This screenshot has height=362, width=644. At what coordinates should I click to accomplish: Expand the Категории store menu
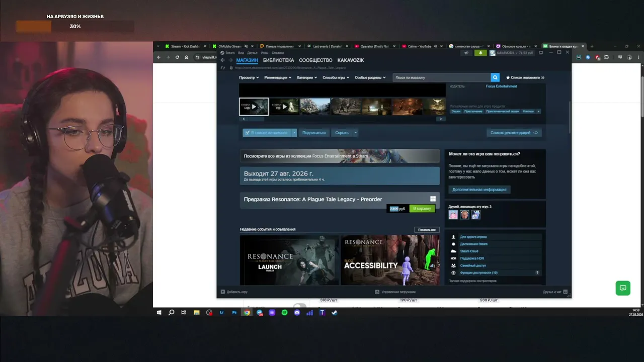coord(307,77)
